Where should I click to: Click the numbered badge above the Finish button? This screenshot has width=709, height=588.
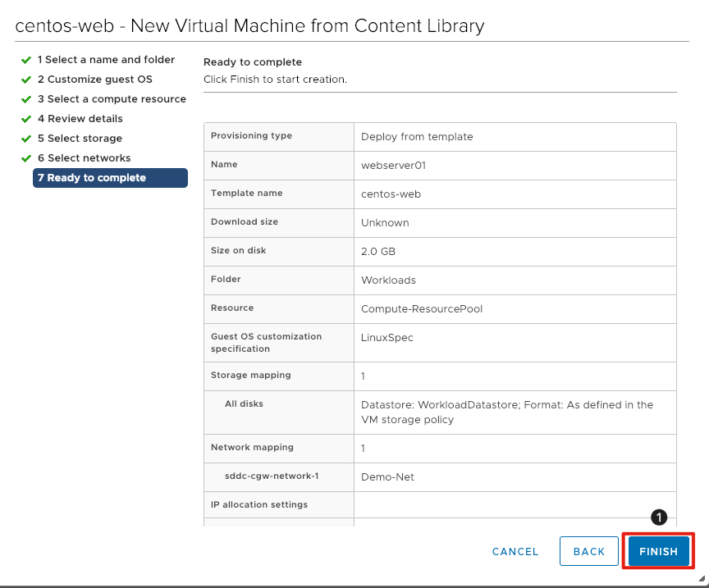point(657,517)
